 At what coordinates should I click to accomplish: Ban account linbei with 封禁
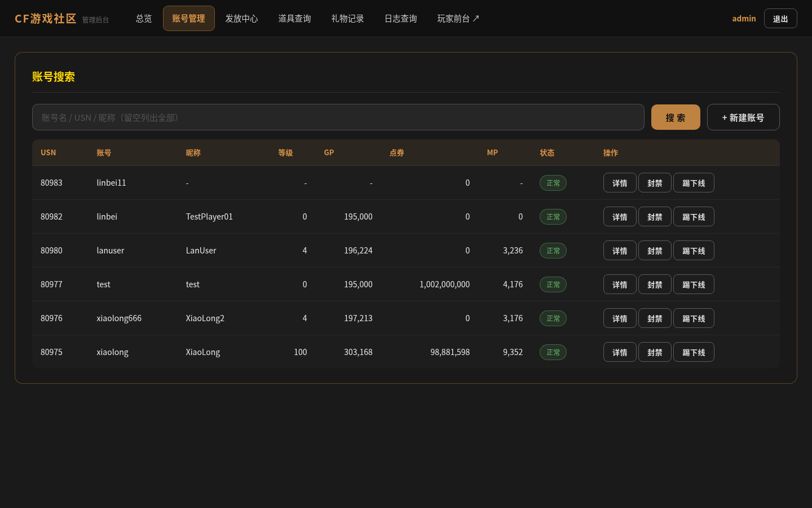(x=655, y=217)
